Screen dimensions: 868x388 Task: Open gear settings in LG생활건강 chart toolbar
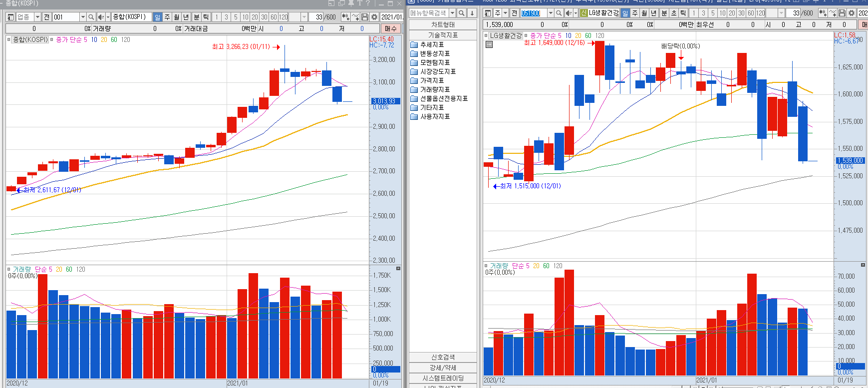coord(852,13)
